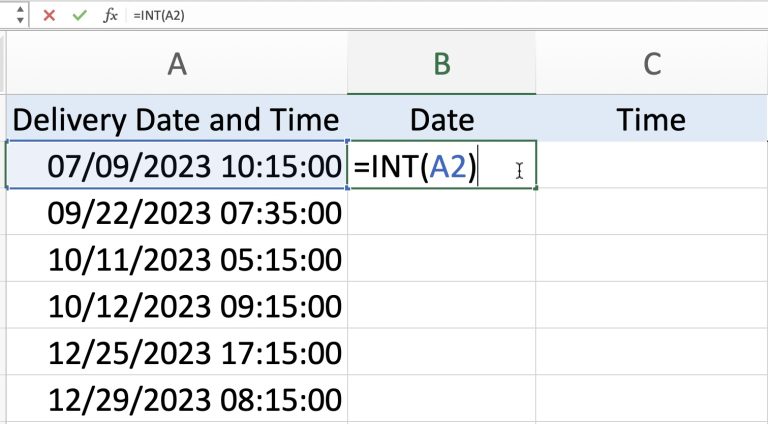Select empty Date cell next to 09/22/2023
The image size is (768, 424).
tap(441, 212)
